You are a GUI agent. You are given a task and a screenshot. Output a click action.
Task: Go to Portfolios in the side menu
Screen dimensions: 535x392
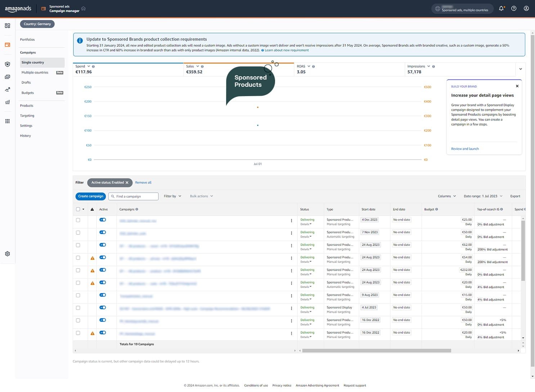(x=27, y=40)
